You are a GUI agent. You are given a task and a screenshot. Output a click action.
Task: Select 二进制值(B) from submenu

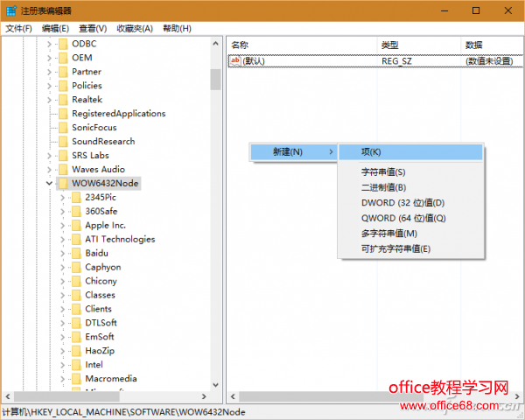click(411, 187)
